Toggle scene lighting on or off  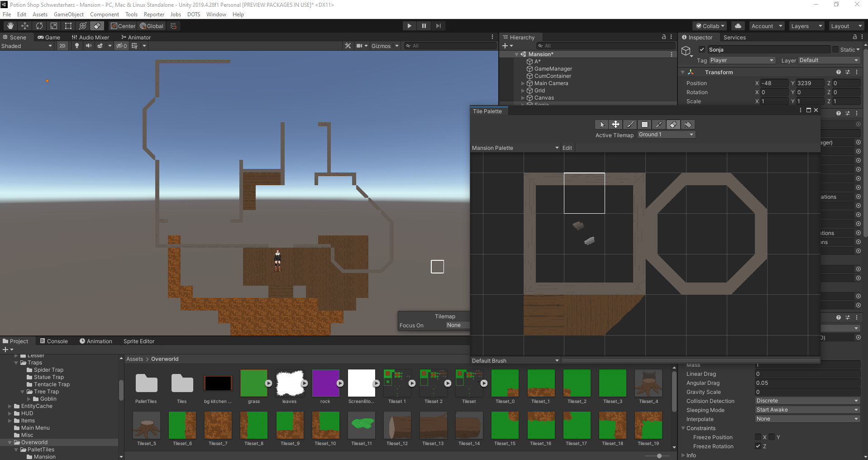pyautogui.click(x=77, y=46)
